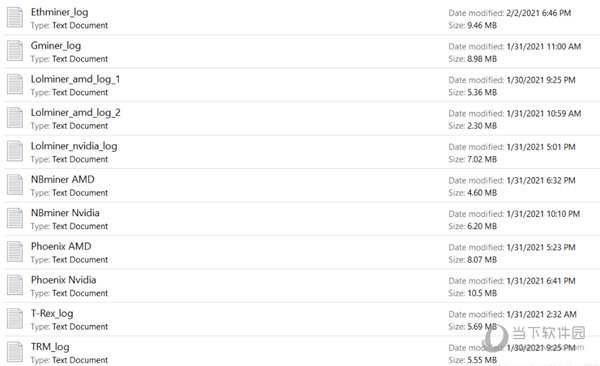Click the Gminer_log file name text
The image size is (600, 366).
coord(56,46)
